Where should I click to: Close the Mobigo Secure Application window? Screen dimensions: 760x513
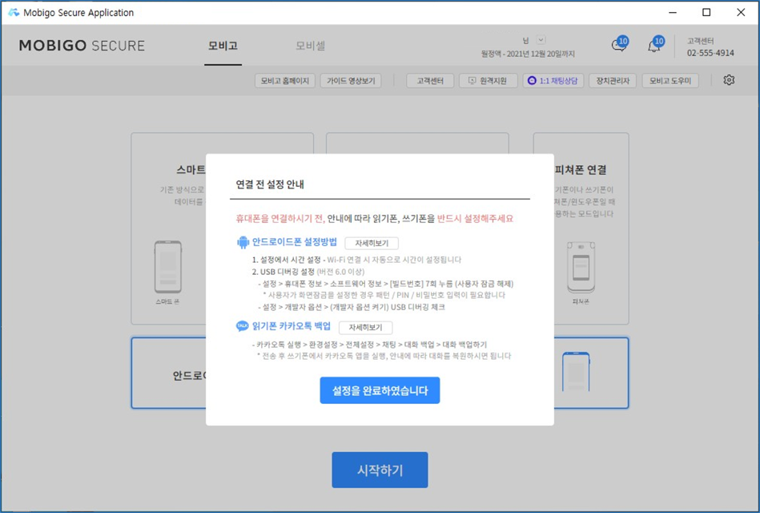(741, 12)
